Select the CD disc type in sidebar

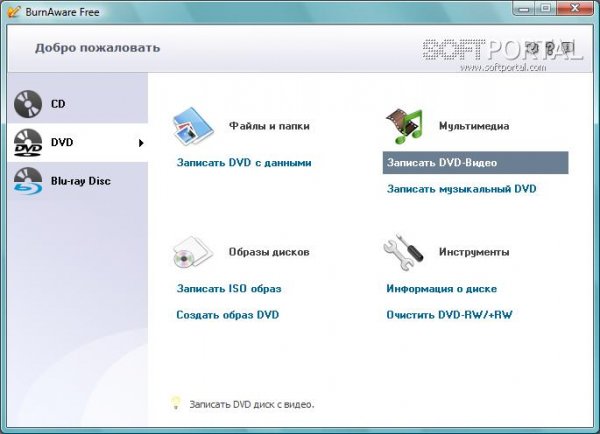click(x=77, y=104)
